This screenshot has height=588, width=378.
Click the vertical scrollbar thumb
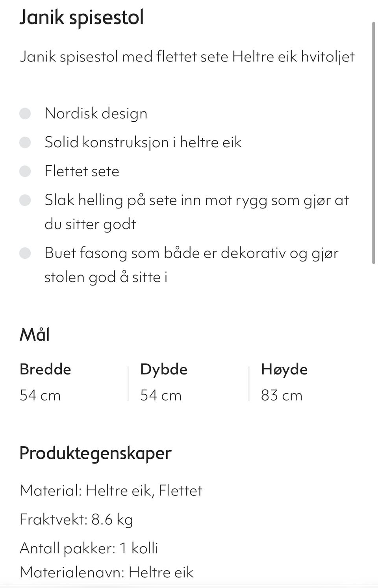374,142
